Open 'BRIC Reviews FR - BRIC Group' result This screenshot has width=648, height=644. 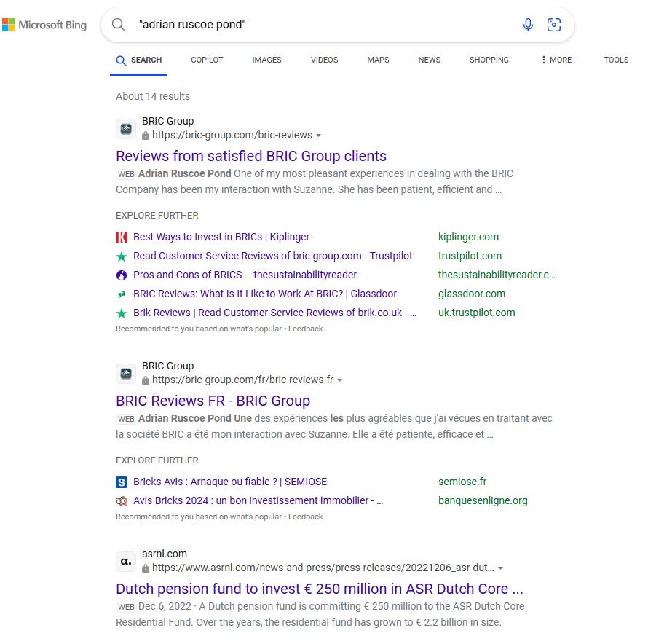coord(213,401)
